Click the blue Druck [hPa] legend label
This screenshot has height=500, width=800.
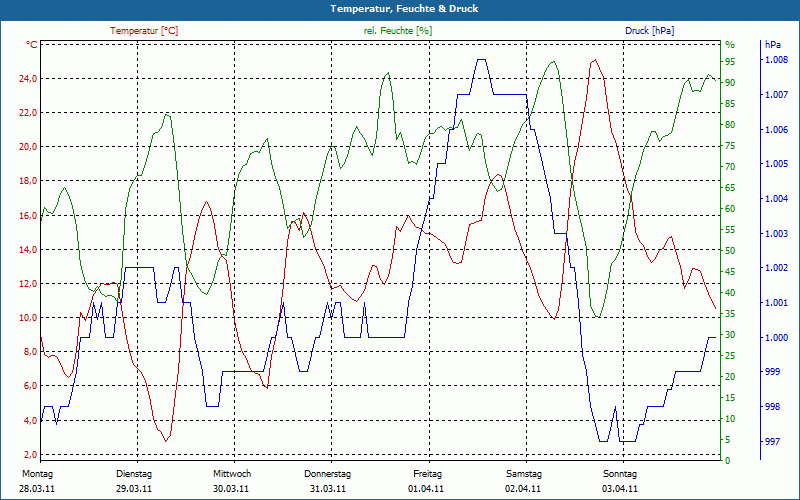click(x=649, y=31)
